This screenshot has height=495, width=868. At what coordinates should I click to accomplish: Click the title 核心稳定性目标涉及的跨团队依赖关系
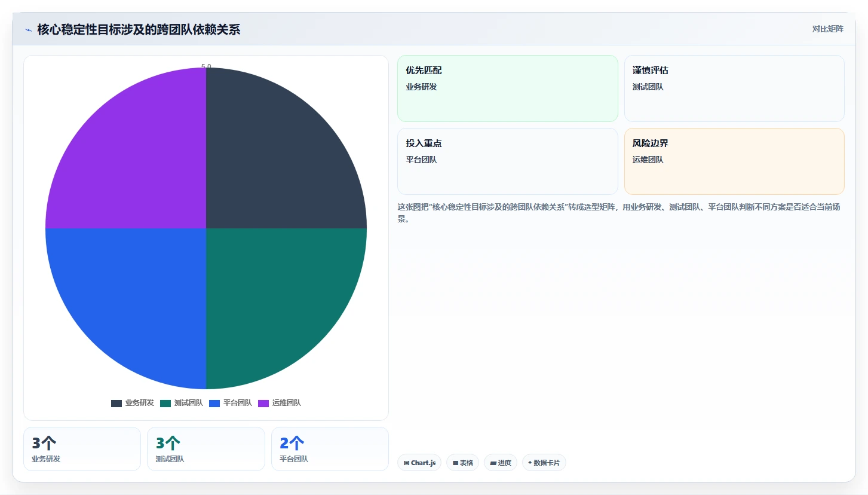[139, 29]
